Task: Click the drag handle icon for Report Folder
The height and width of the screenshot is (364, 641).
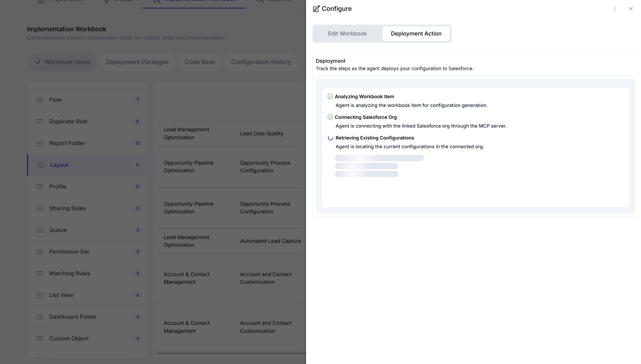Action: [x=40, y=143]
